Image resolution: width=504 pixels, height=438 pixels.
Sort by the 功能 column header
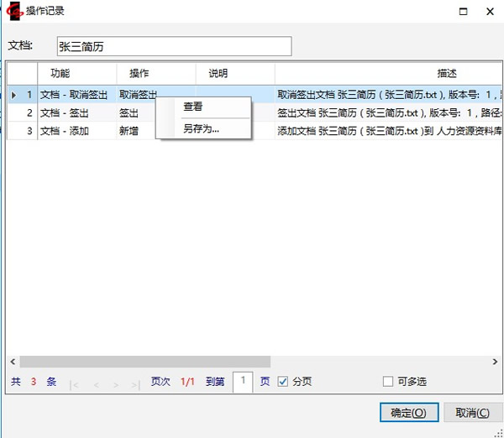click(x=60, y=74)
